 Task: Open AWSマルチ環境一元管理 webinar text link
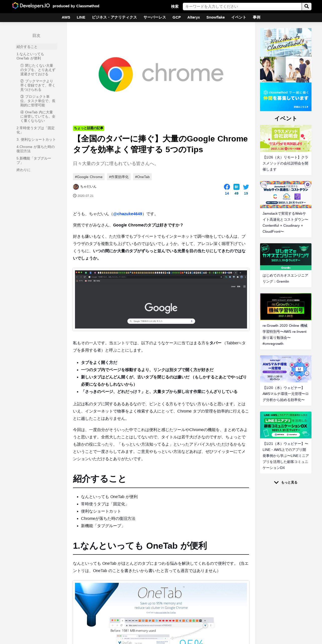285,394
